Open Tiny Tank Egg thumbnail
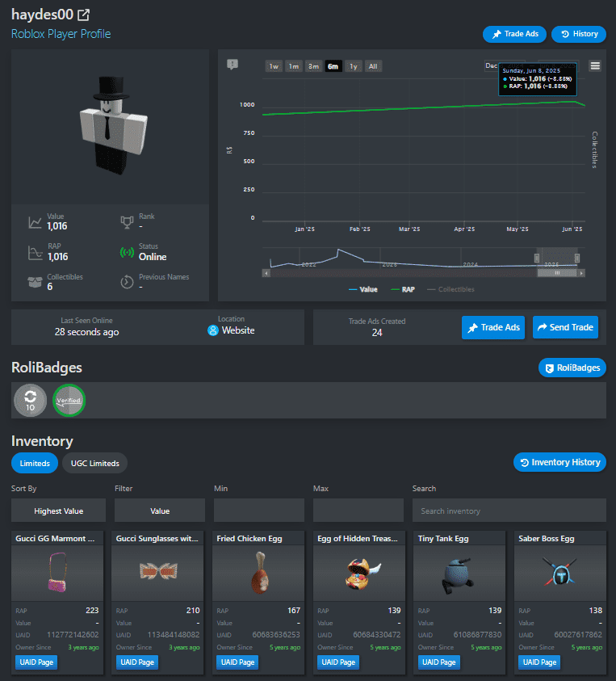Image resolution: width=616 pixels, height=681 pixels. (459, 573)
